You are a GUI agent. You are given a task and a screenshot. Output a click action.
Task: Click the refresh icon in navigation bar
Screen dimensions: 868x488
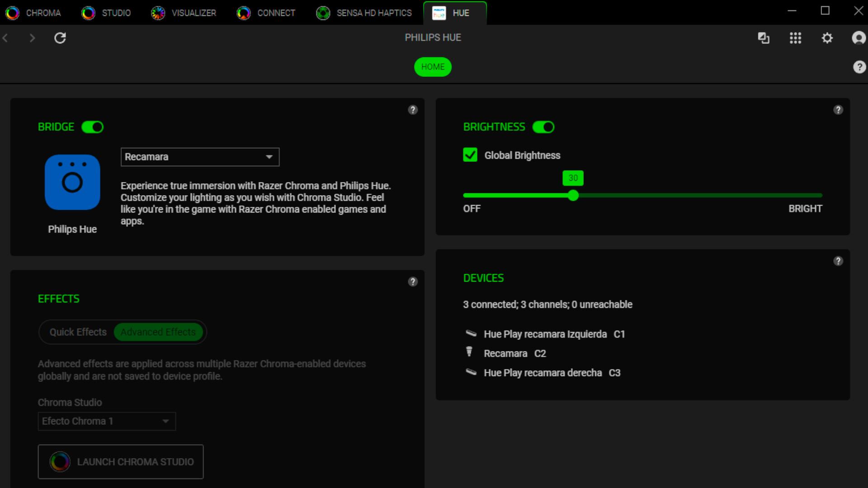click(60, 38)
